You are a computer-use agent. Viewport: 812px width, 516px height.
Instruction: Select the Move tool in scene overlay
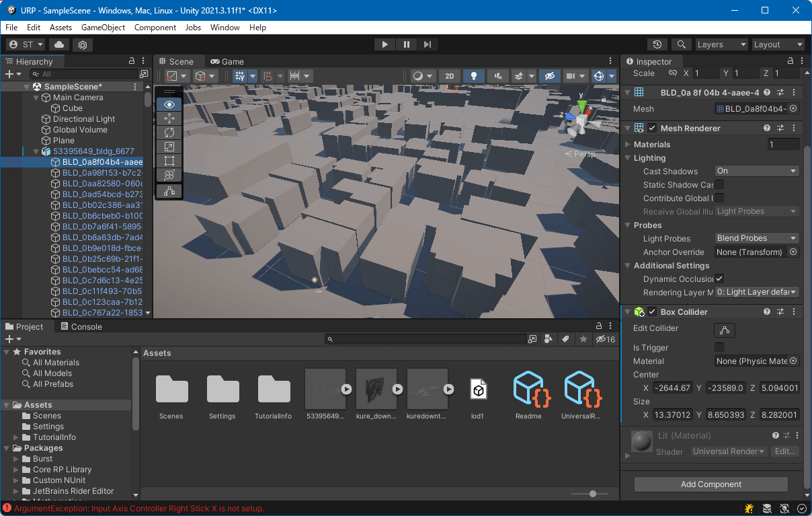coord(169,118)
